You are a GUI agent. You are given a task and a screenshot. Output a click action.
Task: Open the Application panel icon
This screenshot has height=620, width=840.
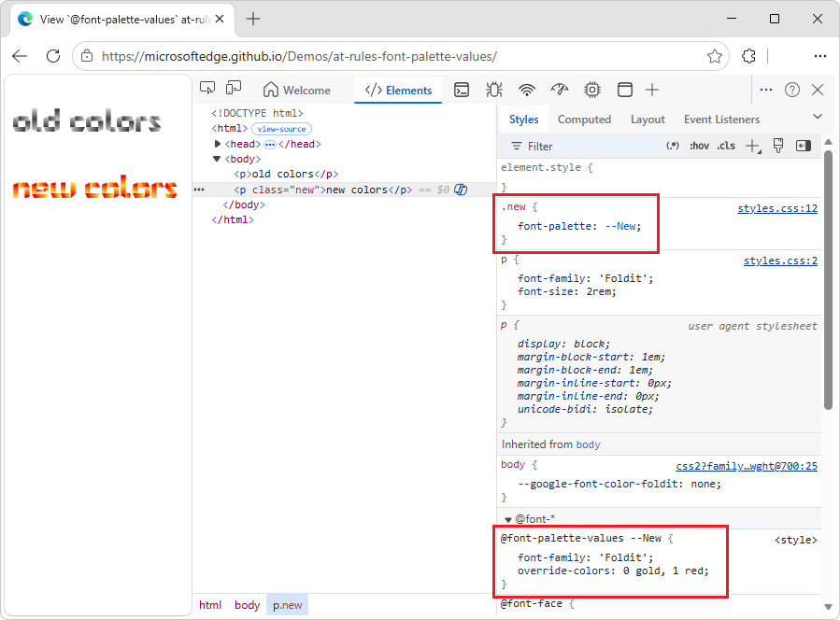click(625, 90)
